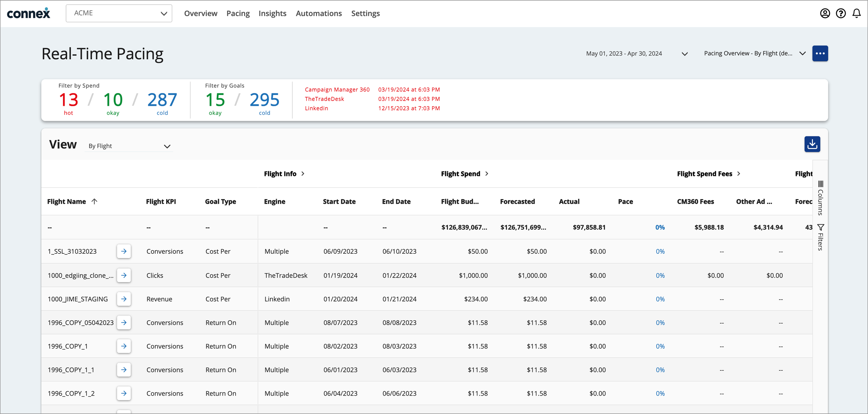This screenshot has width=868, height=414.
Task: Click the 0% pace link for 1996_COPY_1
Action: point(660,346)
